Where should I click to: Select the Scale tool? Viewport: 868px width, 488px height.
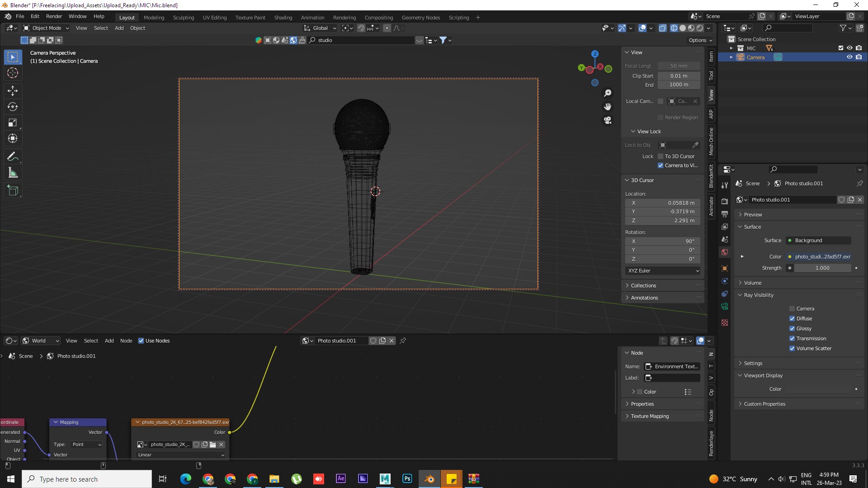click(13, 122)
